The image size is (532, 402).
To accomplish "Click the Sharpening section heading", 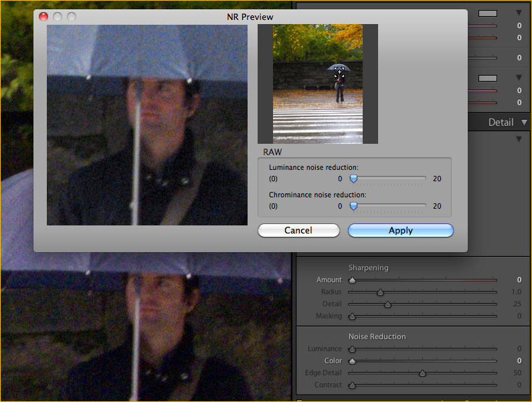I will pyautogui.click(x=369, y=268).
